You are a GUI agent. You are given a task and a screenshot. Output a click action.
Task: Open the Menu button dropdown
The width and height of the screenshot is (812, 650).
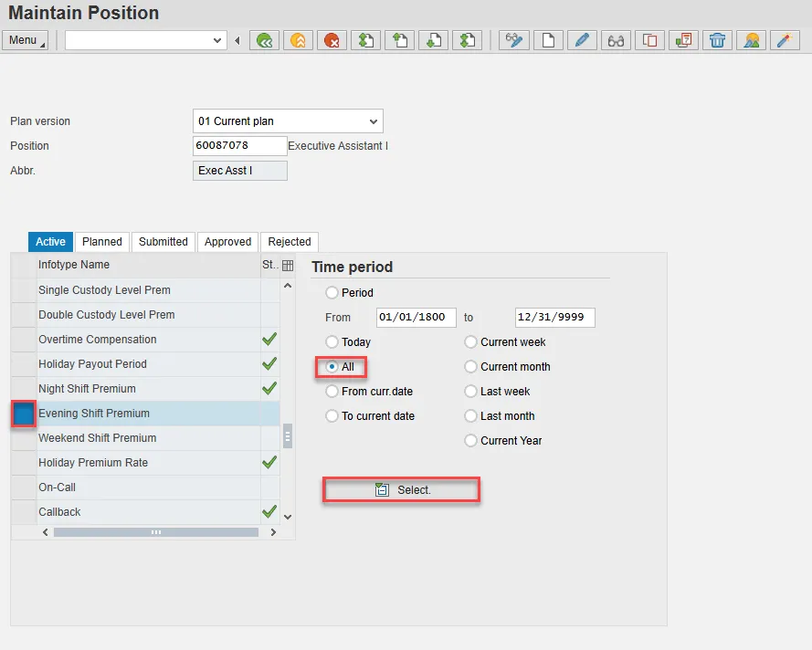[x=25, y=40]
